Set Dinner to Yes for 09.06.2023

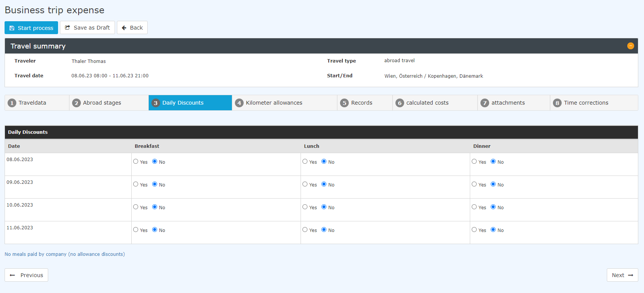474,184
